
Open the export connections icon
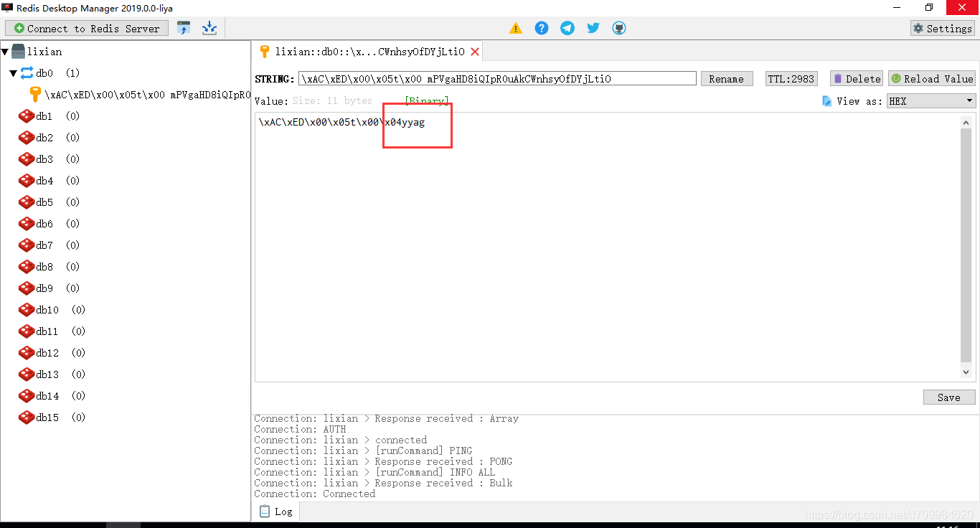(x=209, y=28)
